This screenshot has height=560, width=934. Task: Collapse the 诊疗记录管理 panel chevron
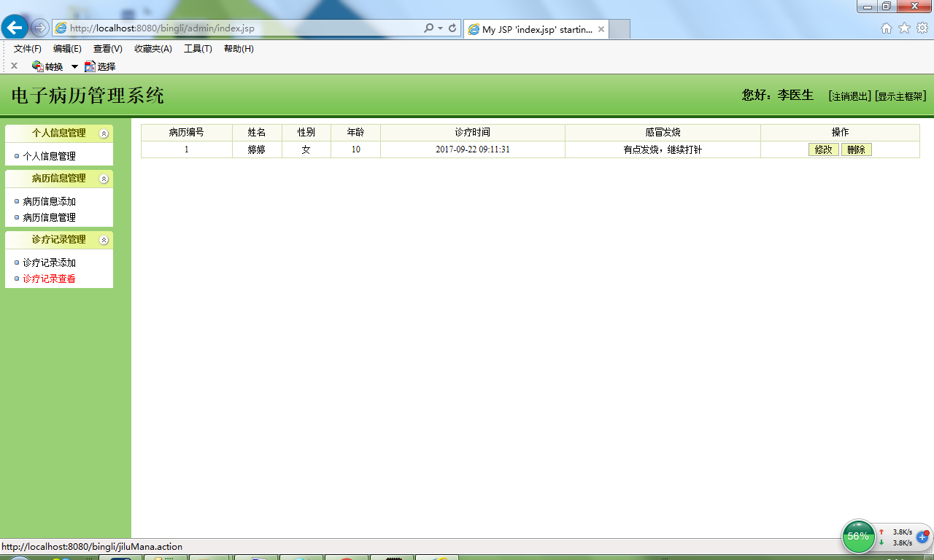click(104, 240)
